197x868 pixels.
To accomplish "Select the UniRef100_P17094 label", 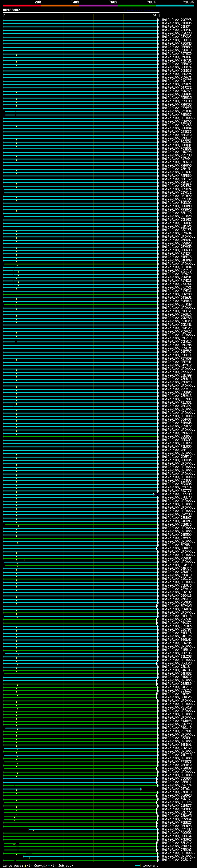I will [177, 159].
